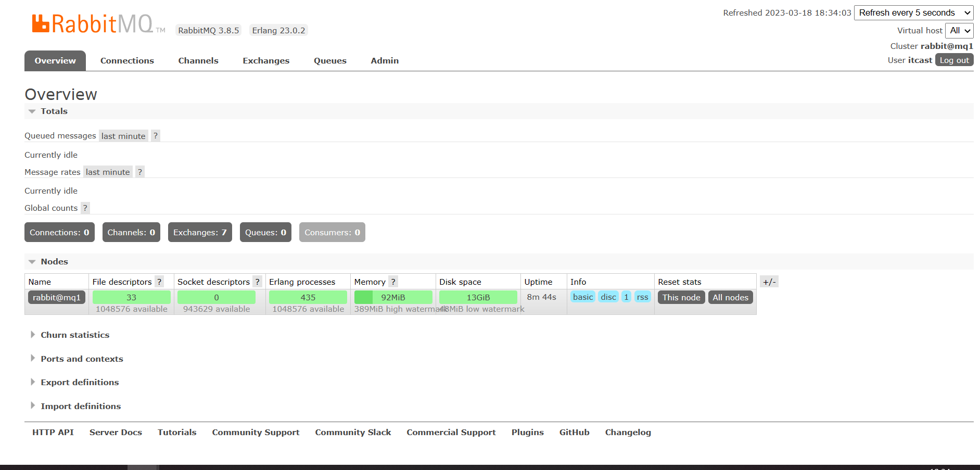Image resolution: width=980 pixels, height=470 pixels.
Task: Click the File descriptors 33 usage bar
Action: click(132, 297)
